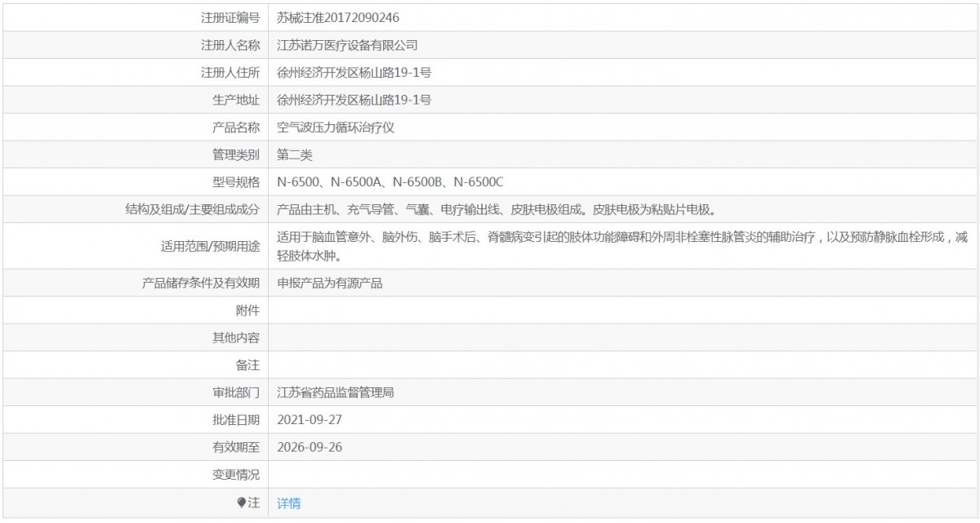Click the 有效期至 label
This screenshot has width=980, height=523.
pyautogui.click(x=236, y=448)
